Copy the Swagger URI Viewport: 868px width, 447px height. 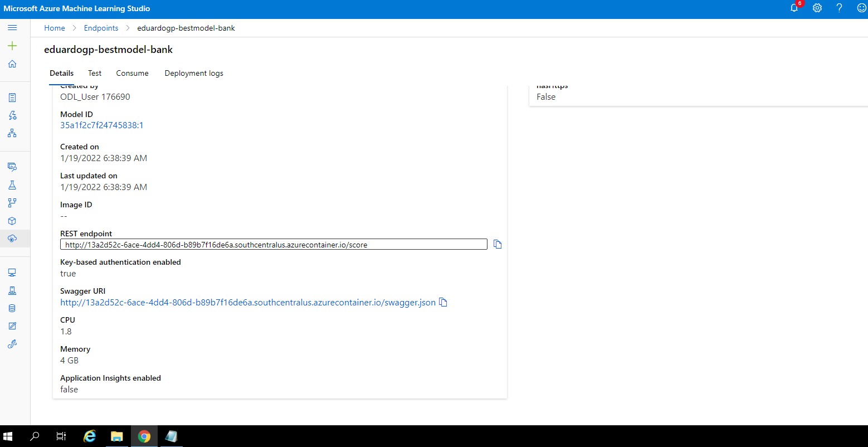click(443, 302)
